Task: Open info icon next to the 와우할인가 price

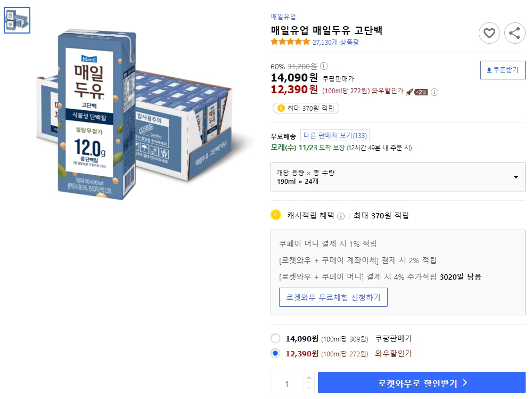Action: 435,92
